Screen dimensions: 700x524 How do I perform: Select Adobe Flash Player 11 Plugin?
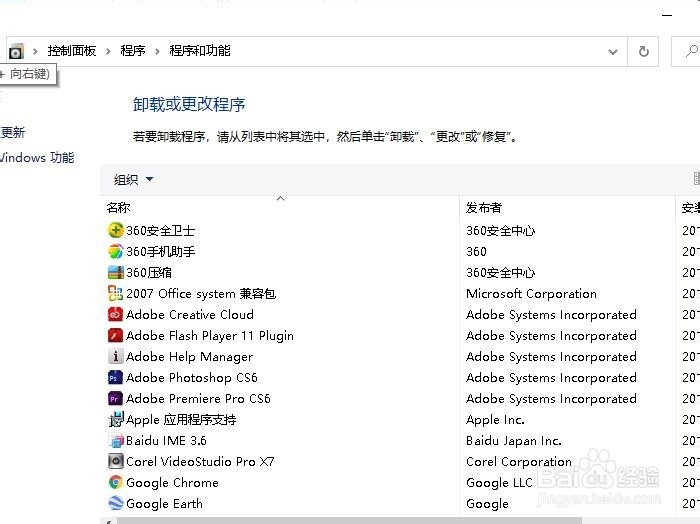[210, 336]
